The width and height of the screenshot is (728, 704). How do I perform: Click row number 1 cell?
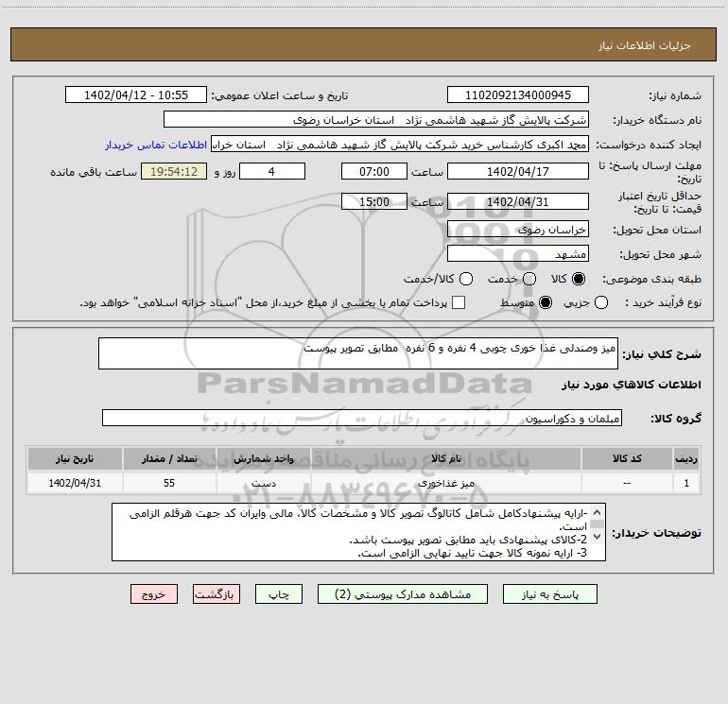click(x=686, y=483)
